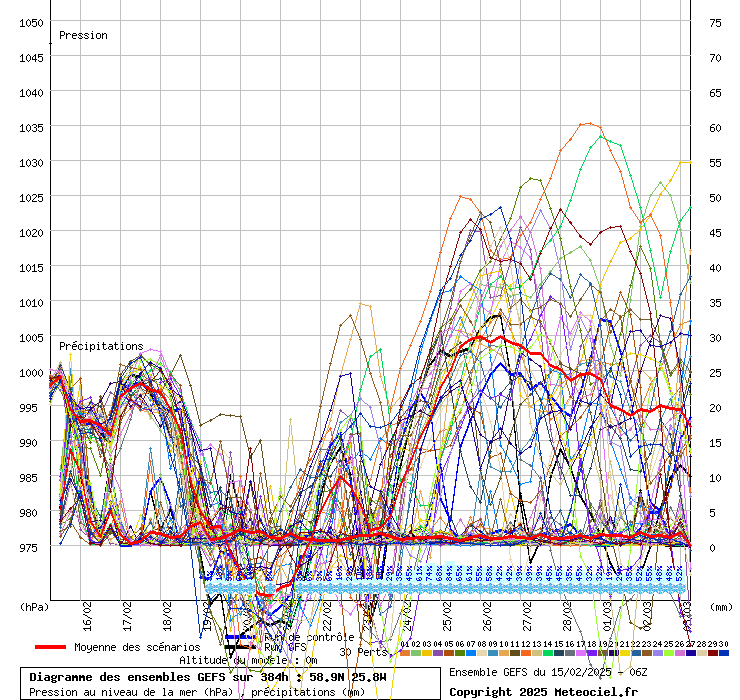Click the 17/02 date axis label

[x=127, y=616]
